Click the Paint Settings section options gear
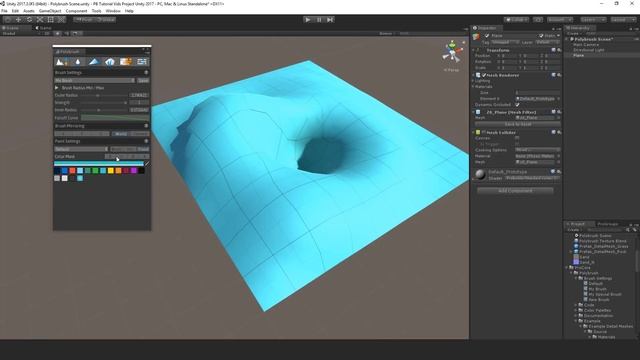The image size is (640, 360). tap(146, 141)
